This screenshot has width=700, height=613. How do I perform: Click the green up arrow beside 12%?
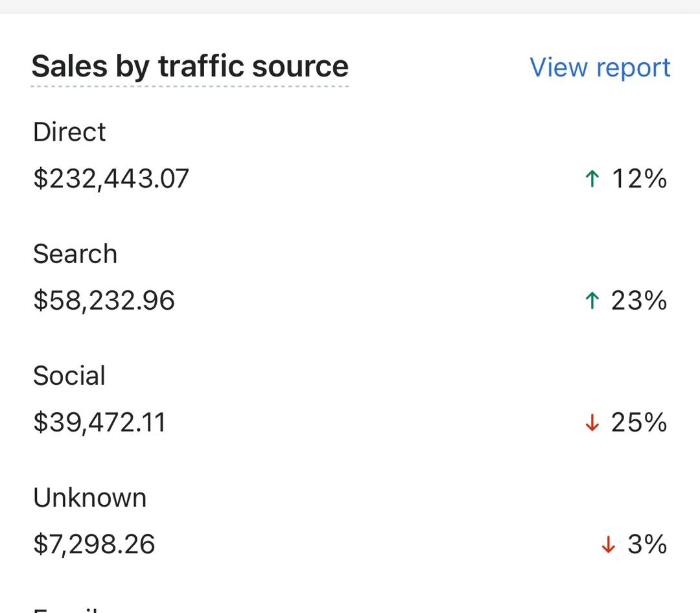click(x=592, y=179)
